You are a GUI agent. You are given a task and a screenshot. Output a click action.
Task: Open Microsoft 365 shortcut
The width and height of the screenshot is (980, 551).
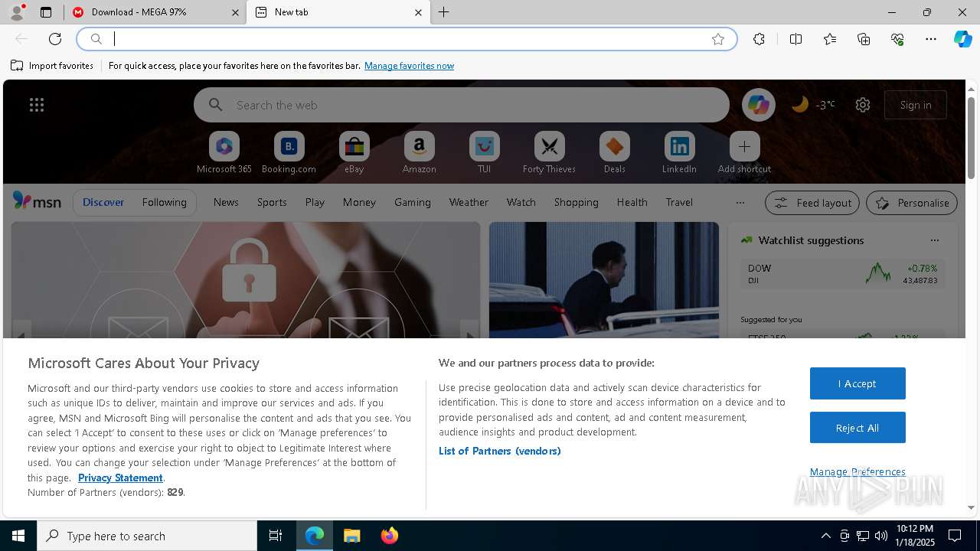pyautogui.click(x=224, y=152)
